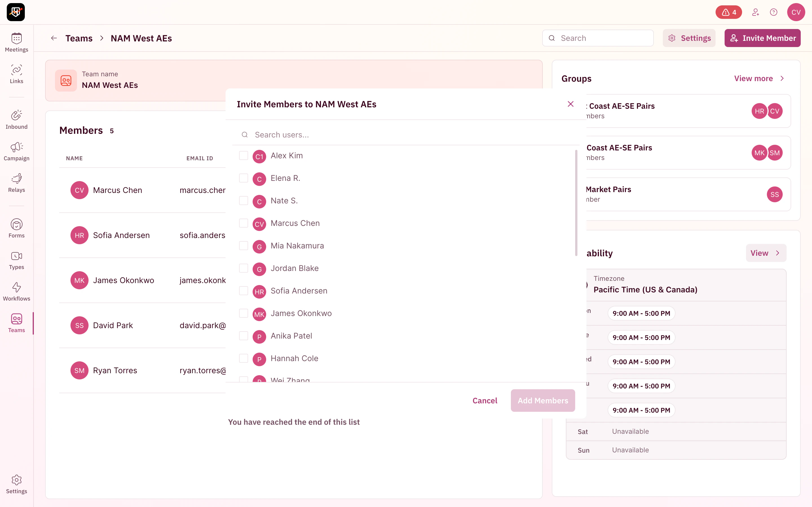This screenshot has height=507, width=812.
Task: Click the user list scrollbar
Action: [576, 203]
